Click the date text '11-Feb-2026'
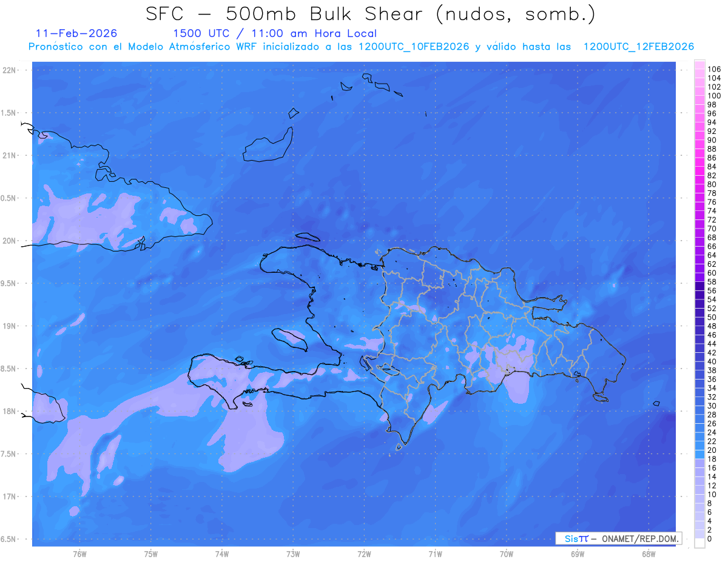Screen dimensions: 728x562 point(76,33)
